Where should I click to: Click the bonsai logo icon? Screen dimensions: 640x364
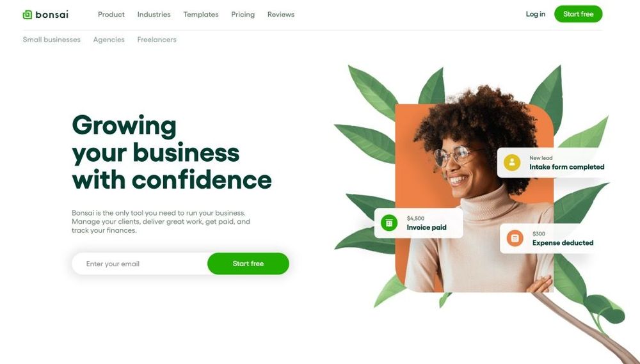28,15
